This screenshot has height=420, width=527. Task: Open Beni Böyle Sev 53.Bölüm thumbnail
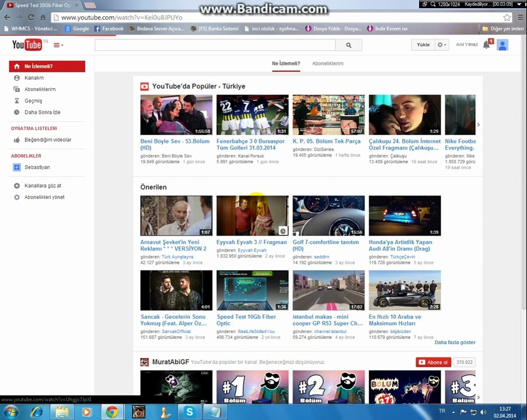point(176,114)
